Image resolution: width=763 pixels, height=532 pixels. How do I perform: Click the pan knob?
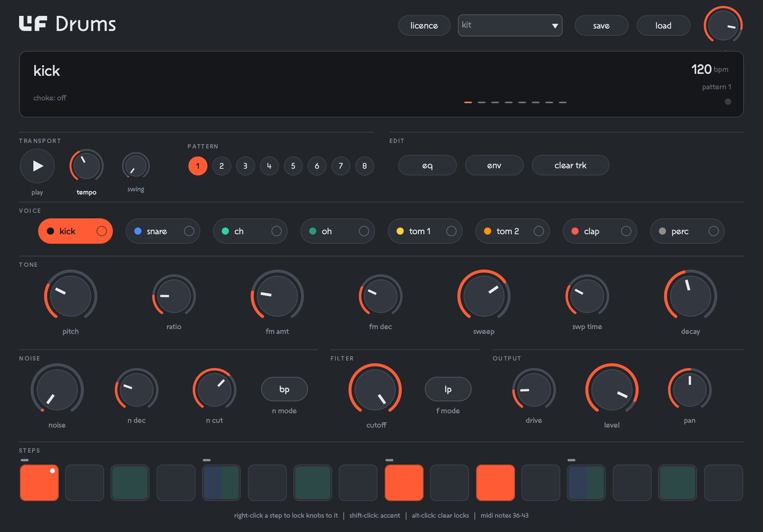(690, 389)
